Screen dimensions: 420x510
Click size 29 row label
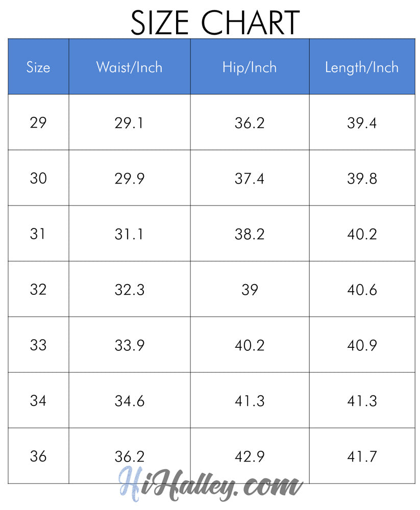(x=38, y=122)
